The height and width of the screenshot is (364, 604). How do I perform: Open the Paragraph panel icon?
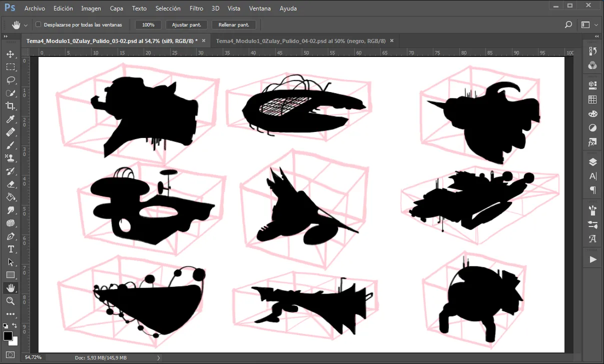593,190
